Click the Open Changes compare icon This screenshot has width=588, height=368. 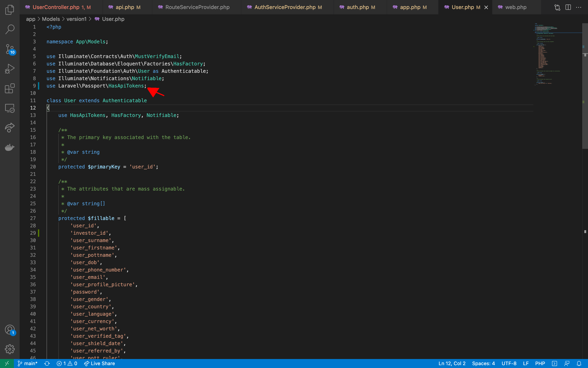pyautogui.click(x=557, y=7)
